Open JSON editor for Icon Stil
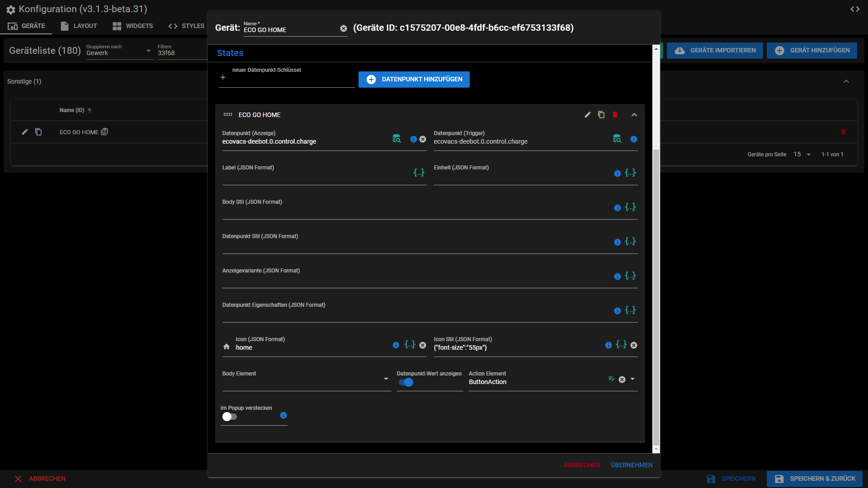Screen dimensions: 868x488 [x=621, y=344]
